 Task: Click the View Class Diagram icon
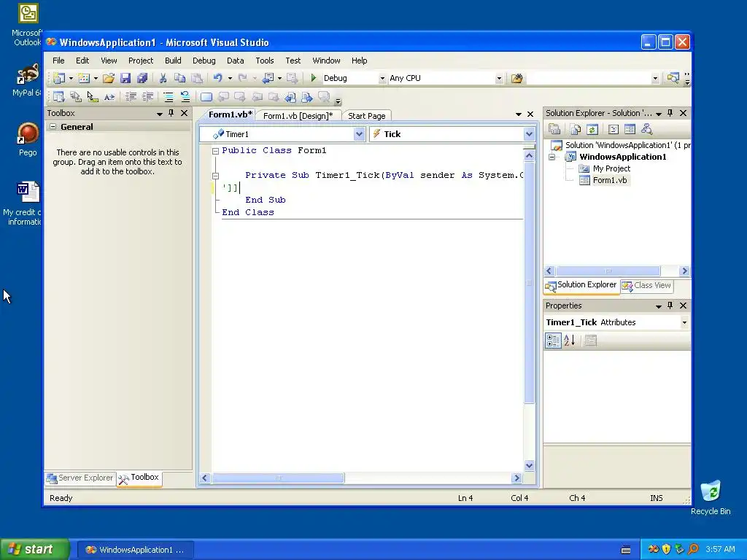[x=646, y=129]
